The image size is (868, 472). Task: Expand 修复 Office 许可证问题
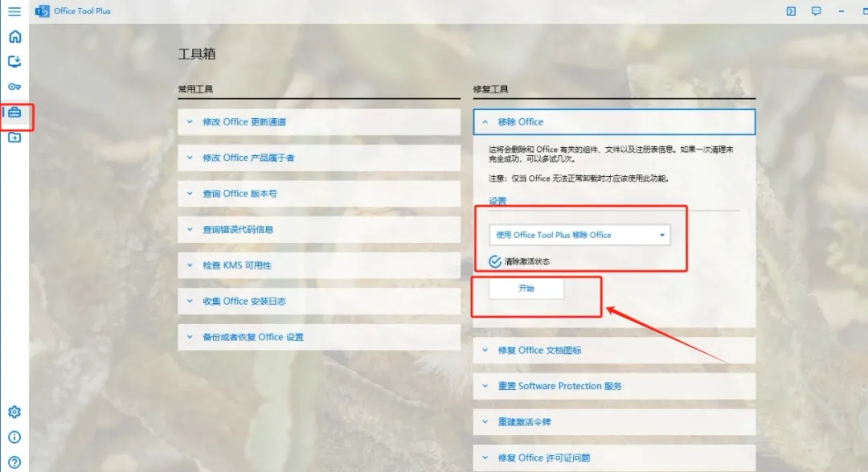(614, 458)
